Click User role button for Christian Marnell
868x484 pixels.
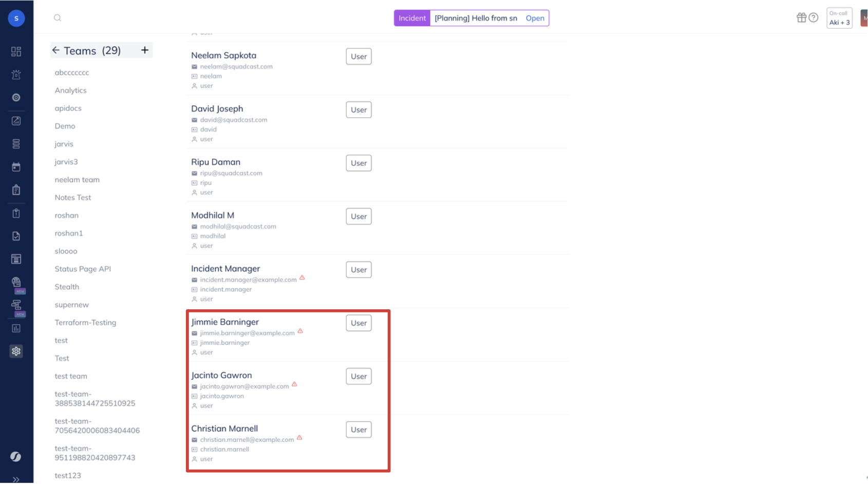[358, 430]
